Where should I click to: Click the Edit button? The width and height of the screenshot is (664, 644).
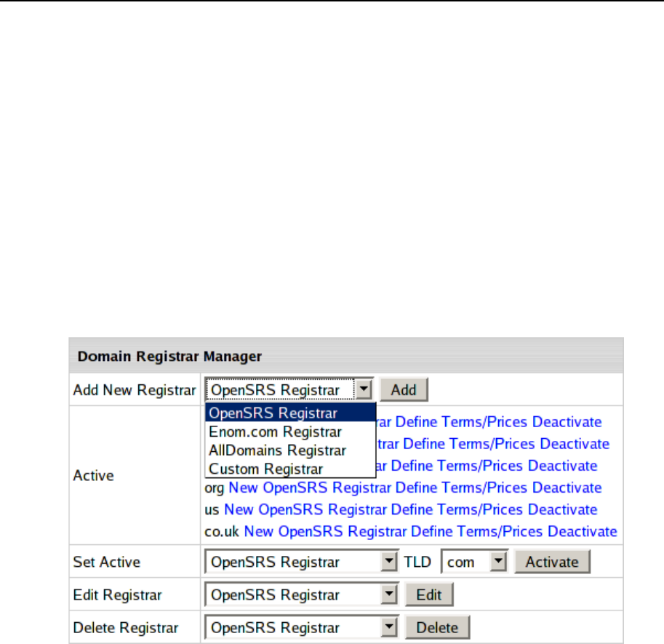click(x=429, y=595)
